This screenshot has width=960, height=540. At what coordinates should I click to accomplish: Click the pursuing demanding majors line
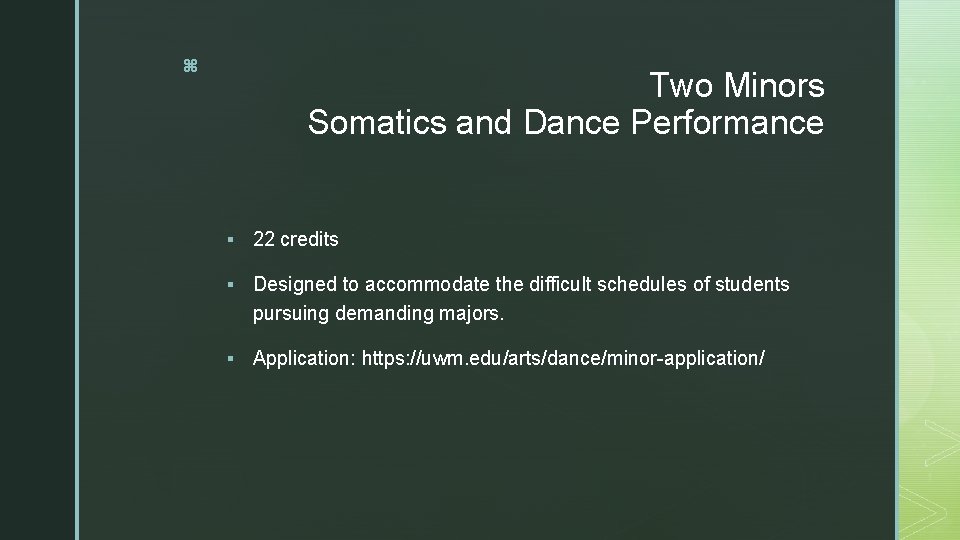[x=379, y=314]
